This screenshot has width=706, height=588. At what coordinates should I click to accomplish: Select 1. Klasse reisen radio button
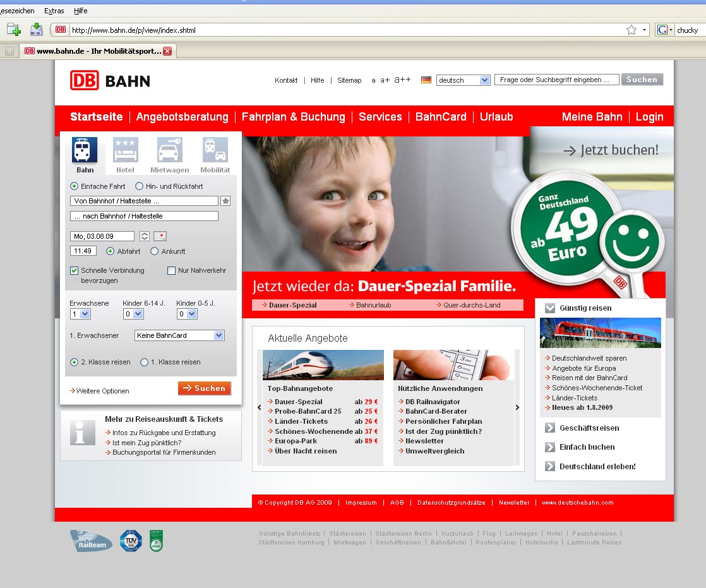click(144, 362)
